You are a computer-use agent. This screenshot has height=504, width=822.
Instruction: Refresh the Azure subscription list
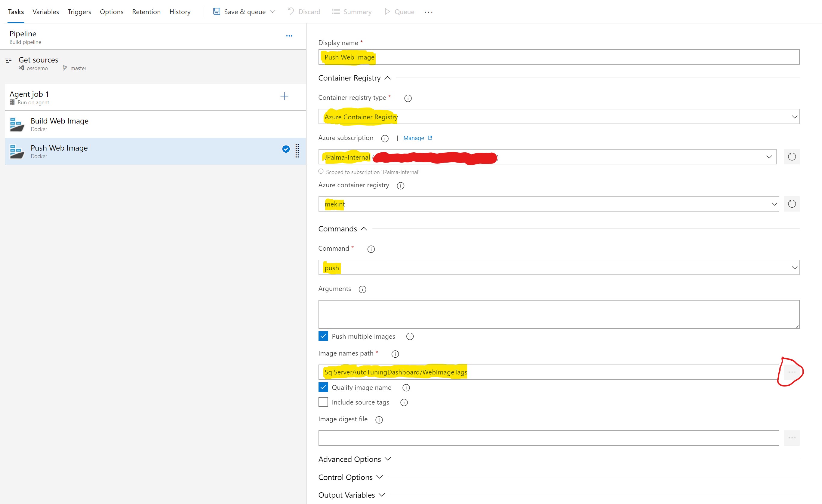click(x=792, y=157)
